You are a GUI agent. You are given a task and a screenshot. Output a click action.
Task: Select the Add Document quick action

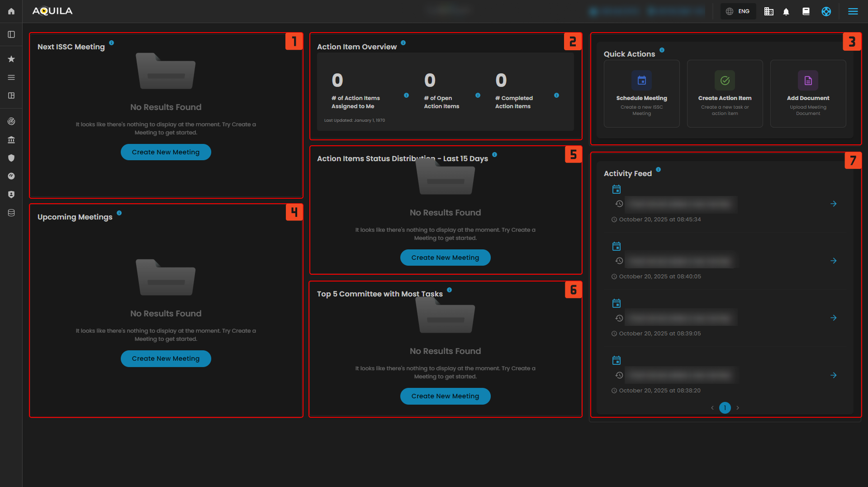tap(808, 94)
